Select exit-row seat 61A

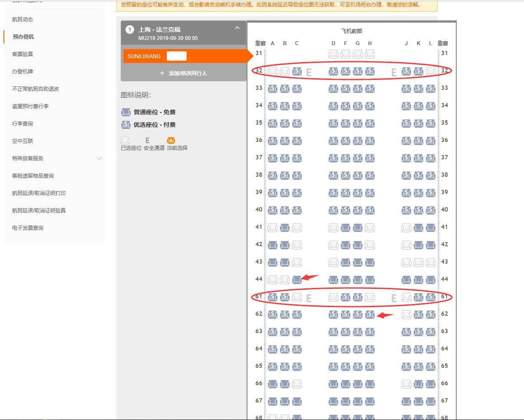pyautogui.click(x=273, y=297)
